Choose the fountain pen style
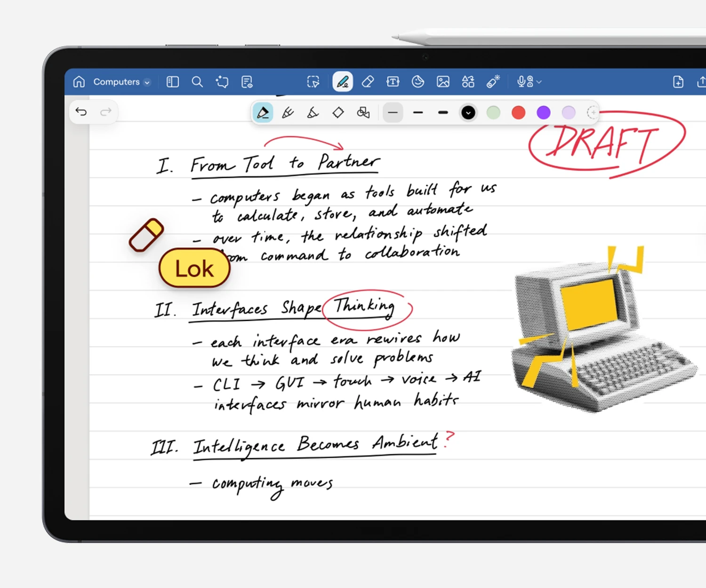The image size is (706, 588). [288, 113]
